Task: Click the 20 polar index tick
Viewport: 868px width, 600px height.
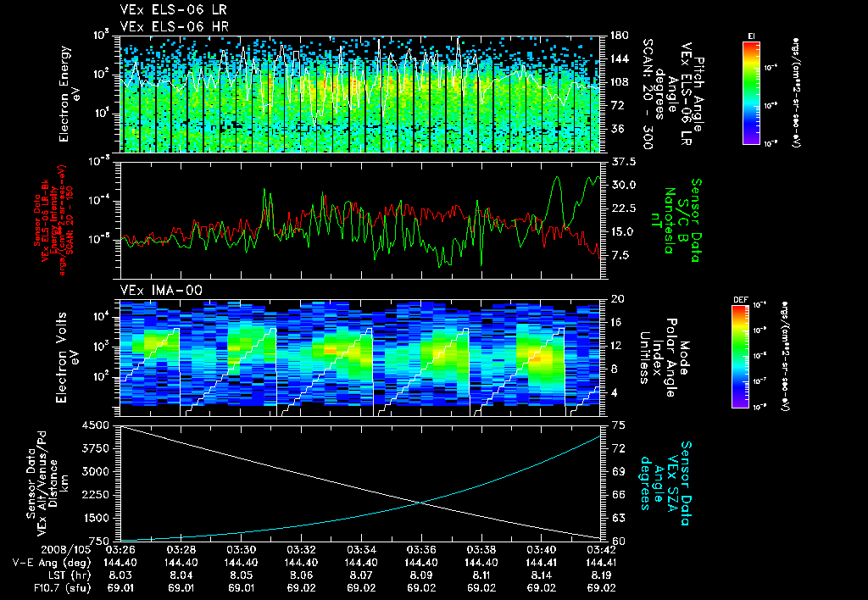Action: pos(618,299)
